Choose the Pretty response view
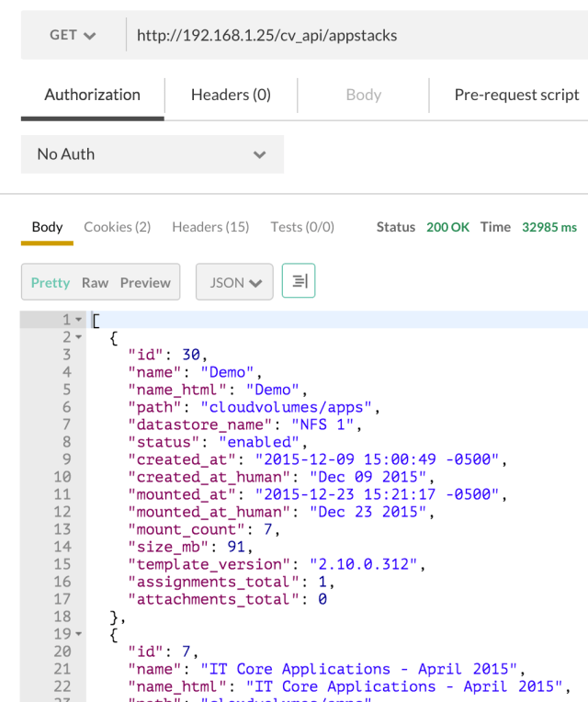 [51, 283]
